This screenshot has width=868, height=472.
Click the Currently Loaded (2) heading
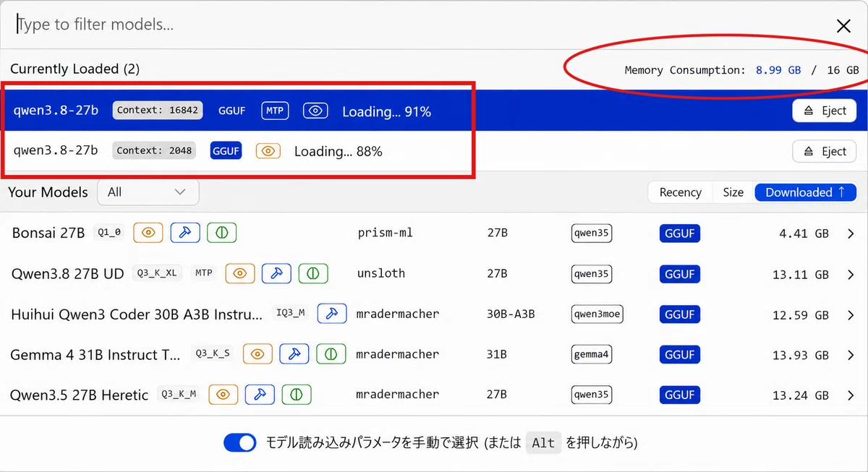(x=75, y=69)
